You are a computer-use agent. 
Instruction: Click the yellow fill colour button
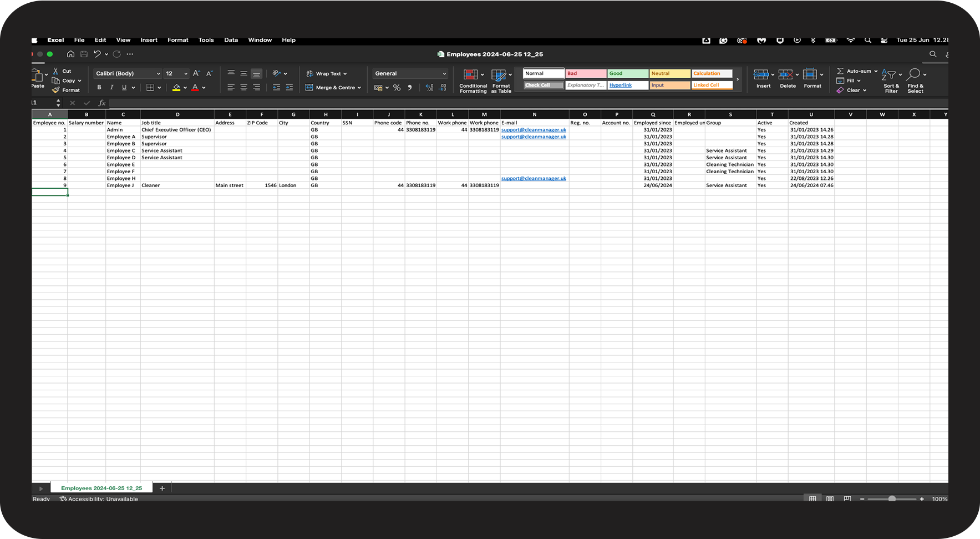[x=176, y=88]
